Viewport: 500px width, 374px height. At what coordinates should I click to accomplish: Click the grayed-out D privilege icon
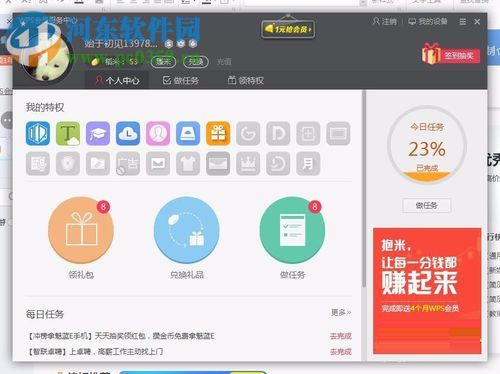coord(278,133)
